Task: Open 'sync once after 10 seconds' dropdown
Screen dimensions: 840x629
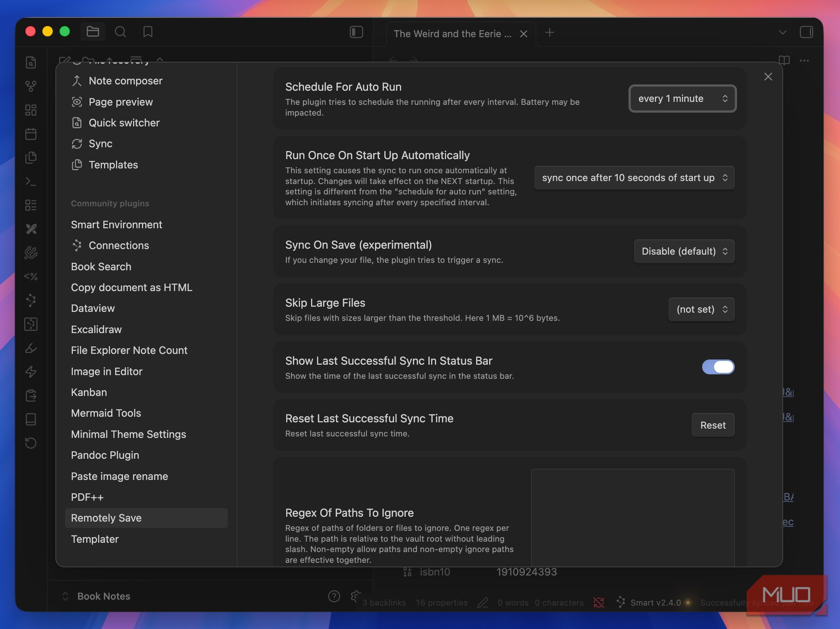Action: pyautogui.click(x=634, y=178)
